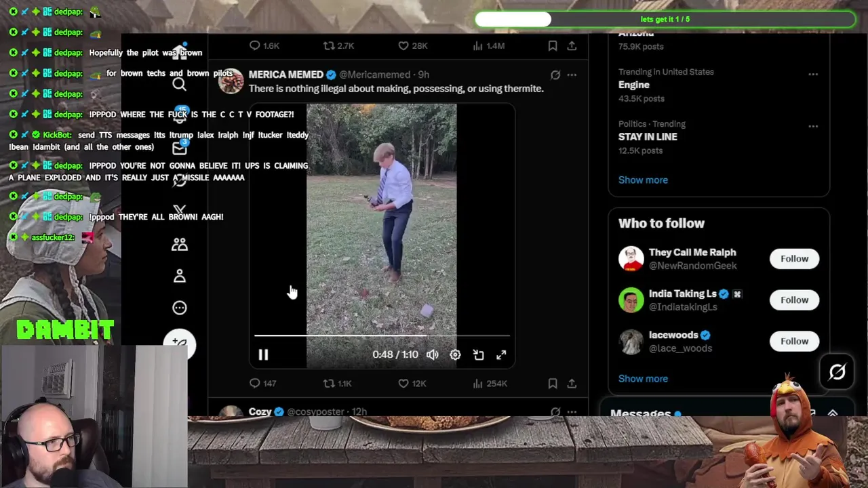Screen dimensions: 868x488
Task: Open the Engine trending topic
Action: pos(634,85)
